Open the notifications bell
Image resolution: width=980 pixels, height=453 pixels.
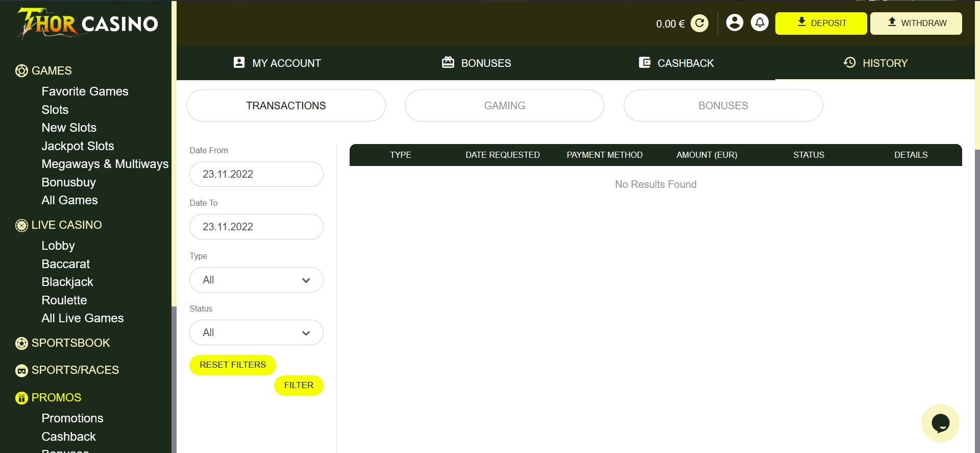pyautogui.click(x=759, y=23)
